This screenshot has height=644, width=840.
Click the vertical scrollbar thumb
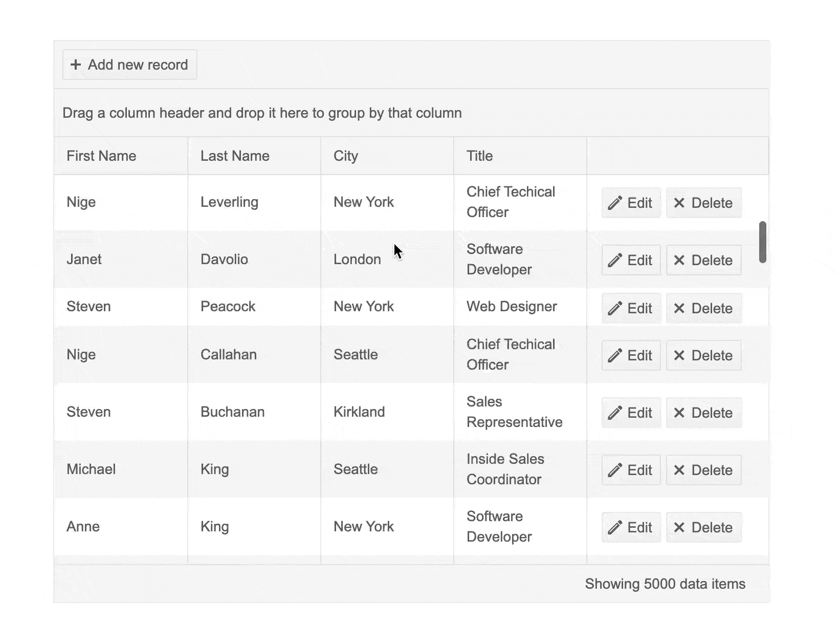pyautogui.click(x=763, y=242)
